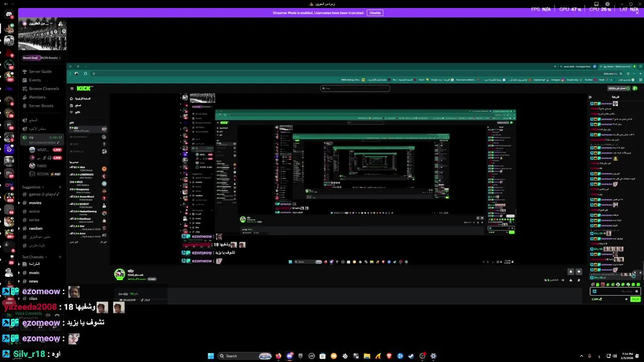The image size is (644, 362).
Task: Open Kick home sidebar item
Action: pos(82,99)
